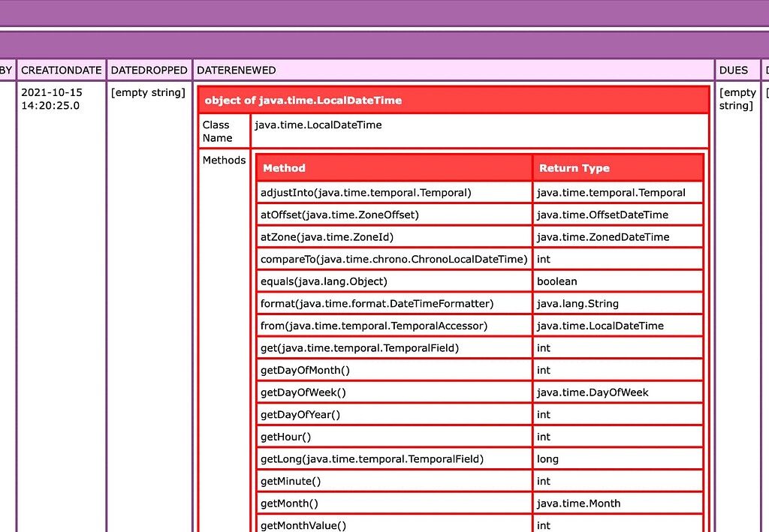Select the adjustInto method row

[366, 193]
